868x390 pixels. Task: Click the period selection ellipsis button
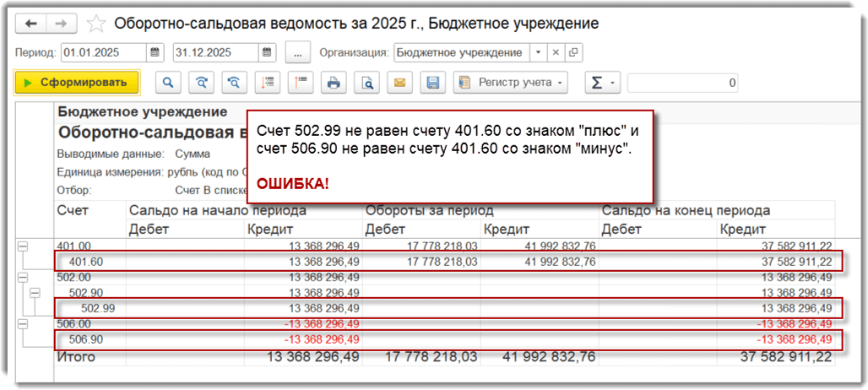[x=298, y=52]
